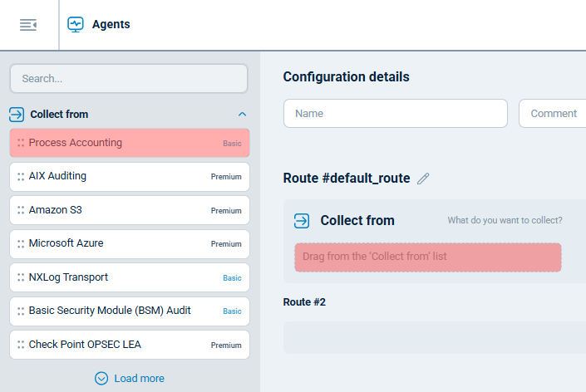Click the Collect from arrow icon in sidebar

pos(17,115)
